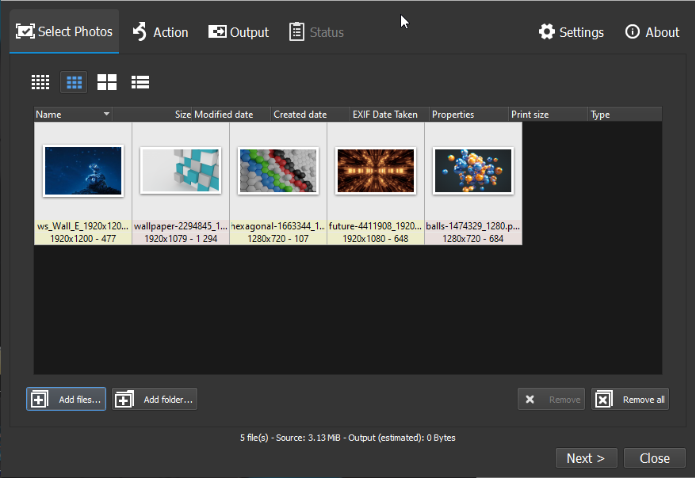The height and width of the screenshot is (478, 695).
Task: Switch to small thumbnails grid view
Action: [x=40, y=82]
